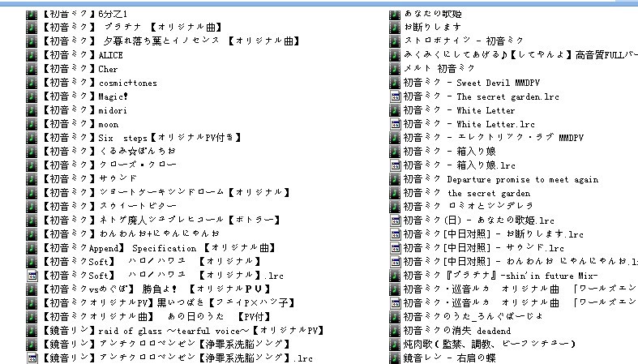Click the audio icon beside 【鏡音リン】raid of glass

click(x=32, y=330)
